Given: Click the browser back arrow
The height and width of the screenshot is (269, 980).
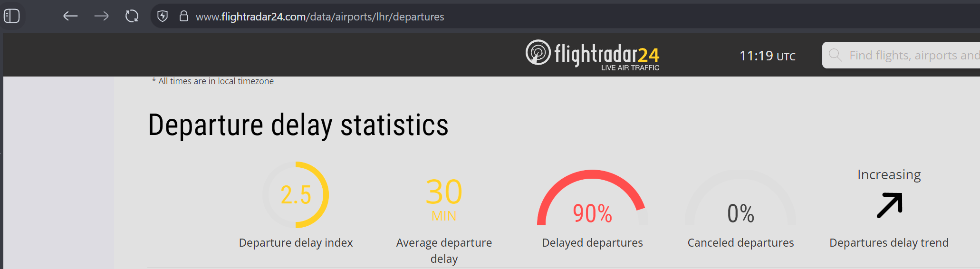Looking at the screenshot, I should point(70,16).
